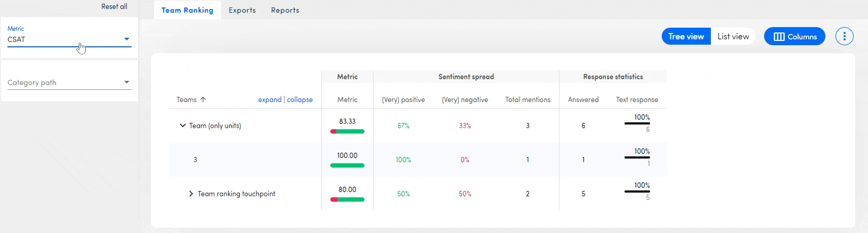Click the Answered column header

(x=583, y=99)
